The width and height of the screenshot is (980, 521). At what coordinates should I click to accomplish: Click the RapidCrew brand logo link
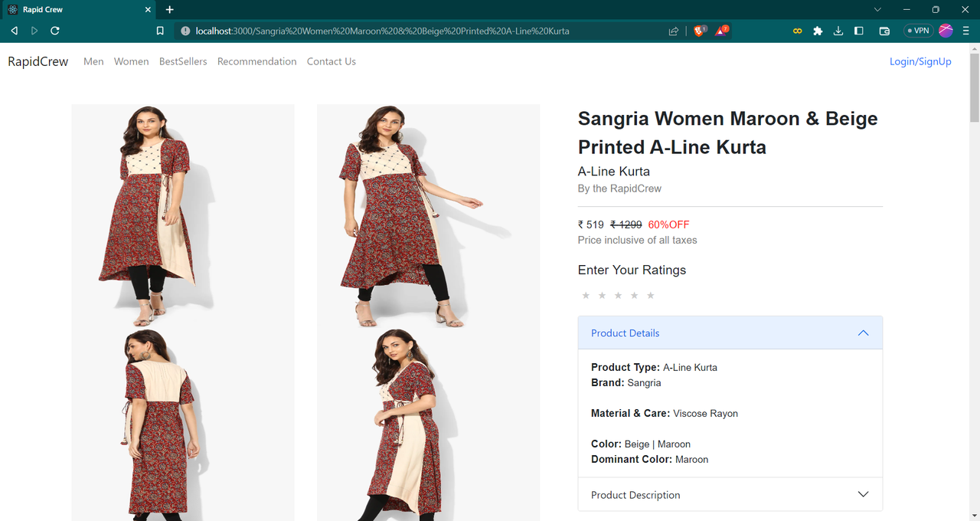(x=38, y=61)
